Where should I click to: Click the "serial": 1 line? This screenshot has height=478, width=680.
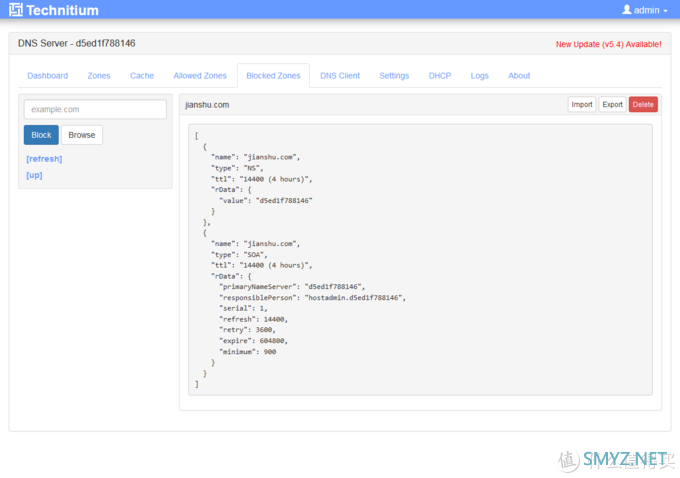point(243,308)
